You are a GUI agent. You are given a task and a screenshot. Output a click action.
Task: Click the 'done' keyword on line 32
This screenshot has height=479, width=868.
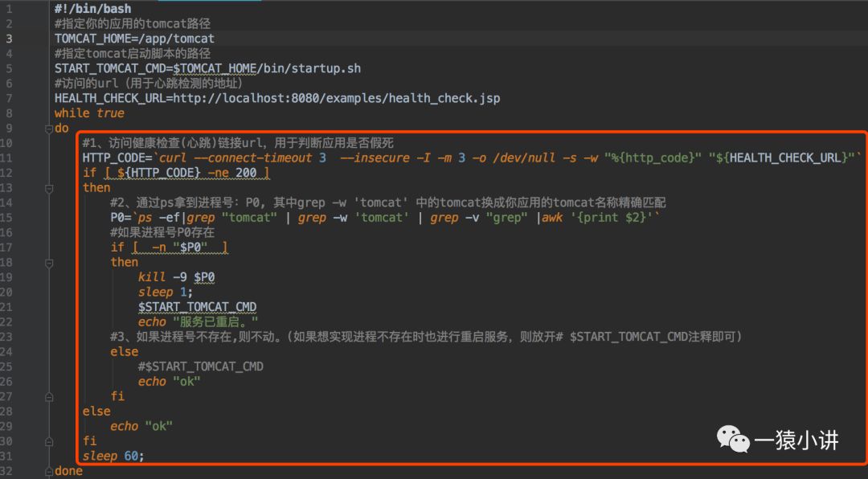[68, 472]
